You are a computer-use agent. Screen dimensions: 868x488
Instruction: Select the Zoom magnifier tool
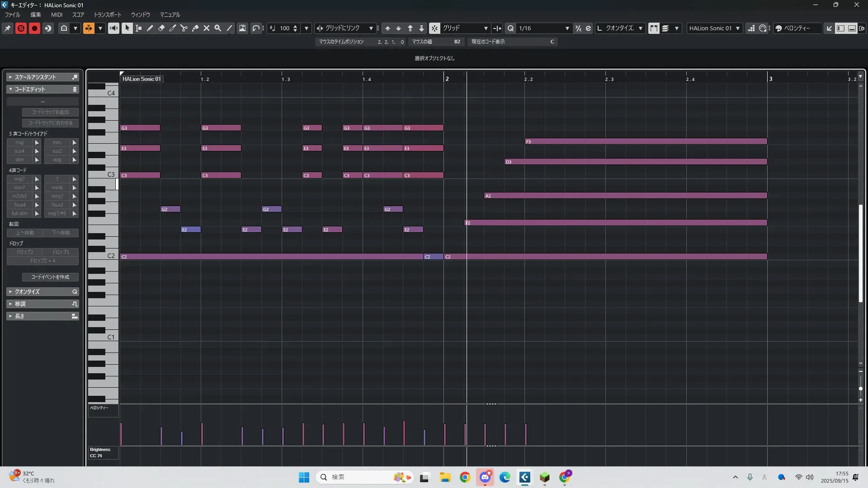218,28
